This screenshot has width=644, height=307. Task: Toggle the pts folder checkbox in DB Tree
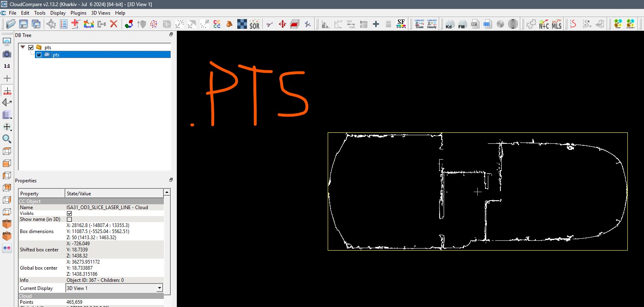31,48
